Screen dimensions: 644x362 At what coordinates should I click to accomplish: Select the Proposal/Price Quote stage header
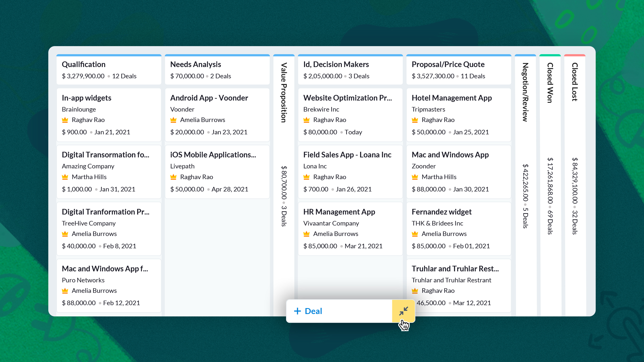click(448, 64)
